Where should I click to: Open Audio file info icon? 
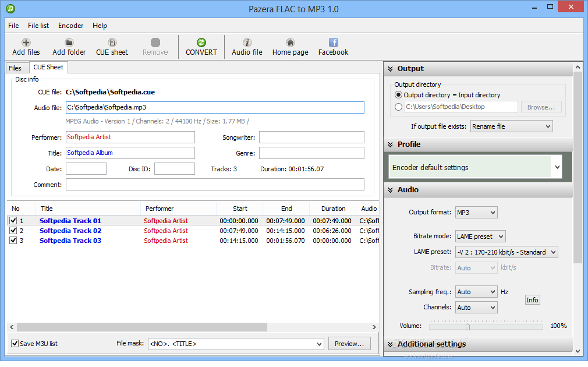[x=247, y=43]
